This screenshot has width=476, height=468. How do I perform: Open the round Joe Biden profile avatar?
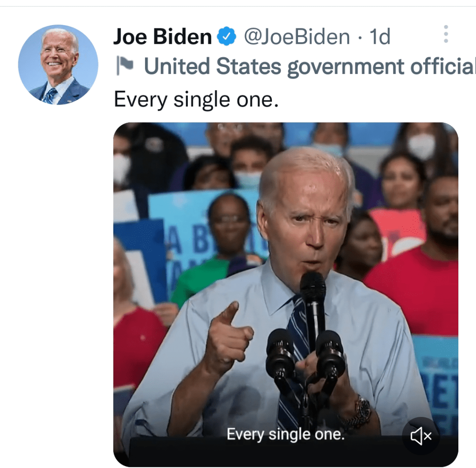click(x=58, y=65)
